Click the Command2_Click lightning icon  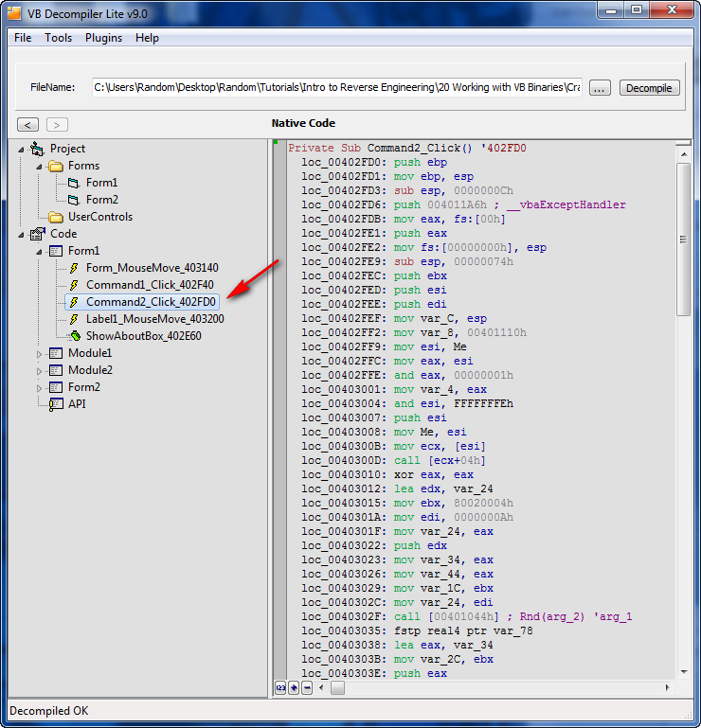click(74, 302)
